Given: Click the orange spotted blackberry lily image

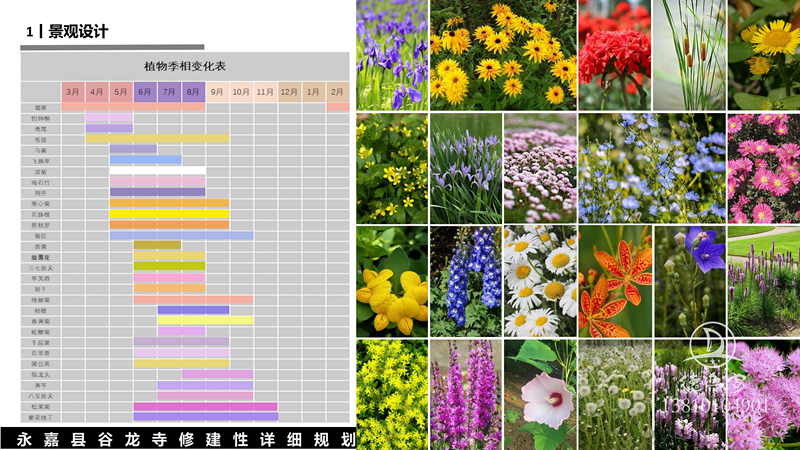Looking at the screenshot, I should tap(614, 281).
